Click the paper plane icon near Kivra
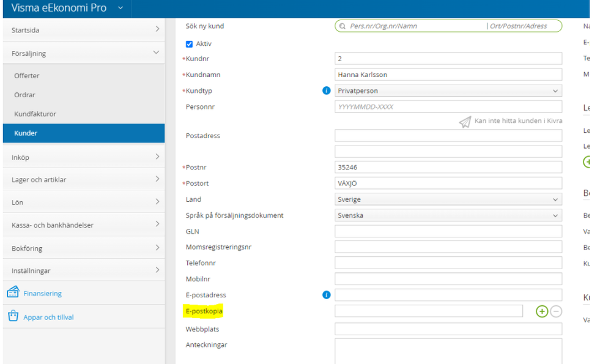 pyautogui.click(x=465, y=122)
